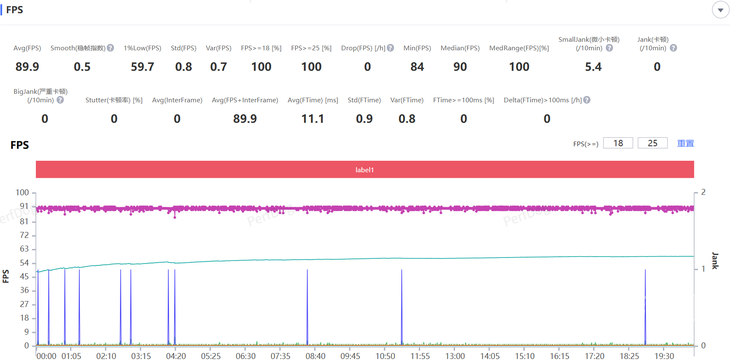Click the 04:20 time axis tick
The image size is (730, 362).
(x=175, y=355)
